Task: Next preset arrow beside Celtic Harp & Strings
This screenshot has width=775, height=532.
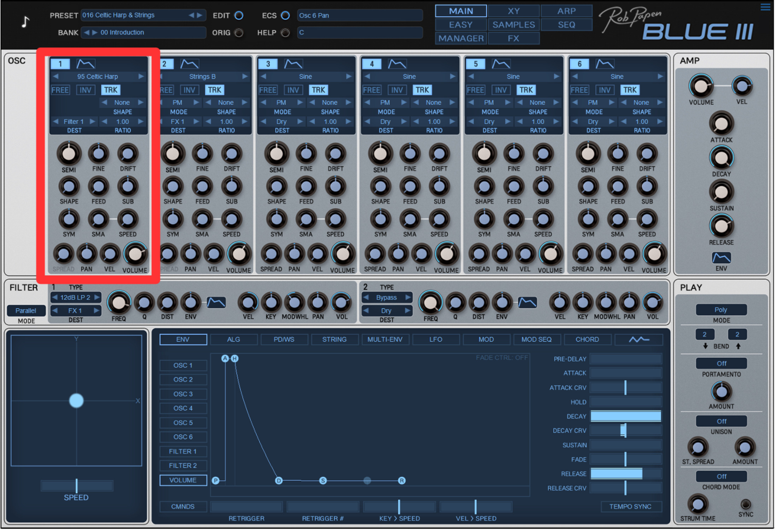Action: point(200,15)
